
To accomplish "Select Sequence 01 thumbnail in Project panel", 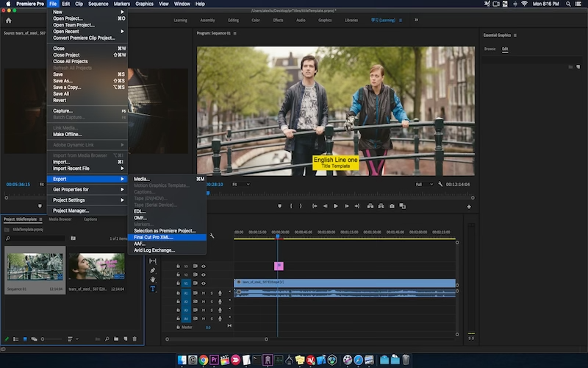I will click(x=35, y=266).
